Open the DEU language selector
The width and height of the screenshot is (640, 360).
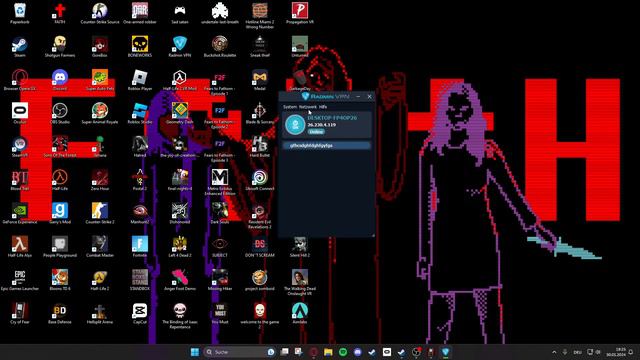pyautogui.click(x=577, y=352)
